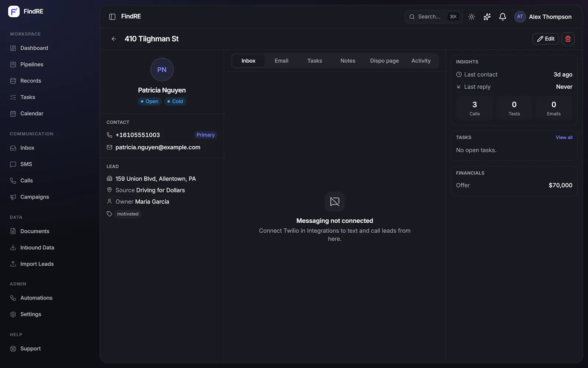Collapse the sidebar panel toggle icon
Viewport: 588px width, 368px height.
click(x=112, y=17)
